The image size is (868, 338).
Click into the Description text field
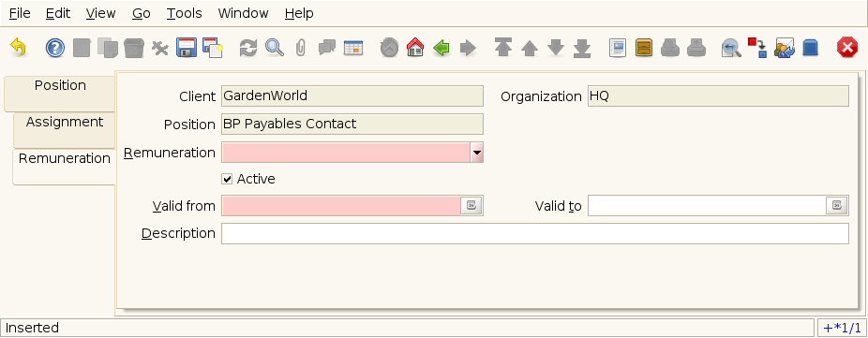tap(534, 233)
